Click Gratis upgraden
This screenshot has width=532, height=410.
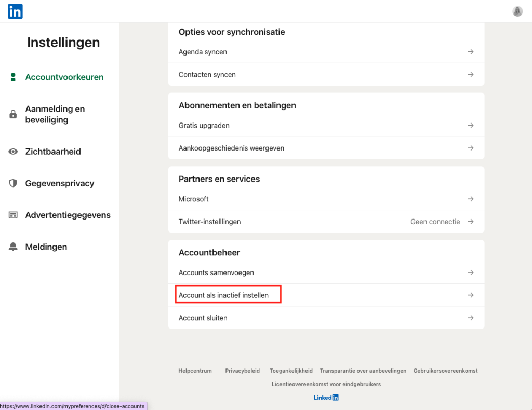204,126
